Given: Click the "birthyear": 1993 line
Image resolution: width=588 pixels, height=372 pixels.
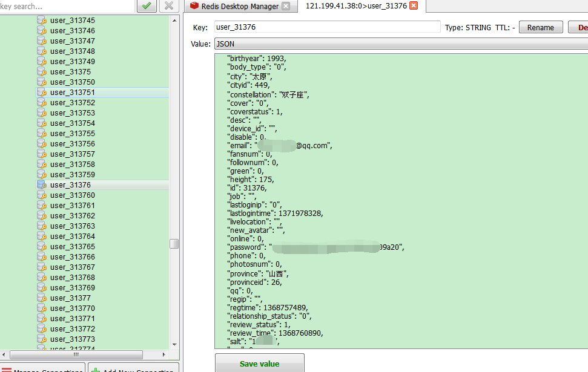Looking at the screenshot, I should coord(257,59).
